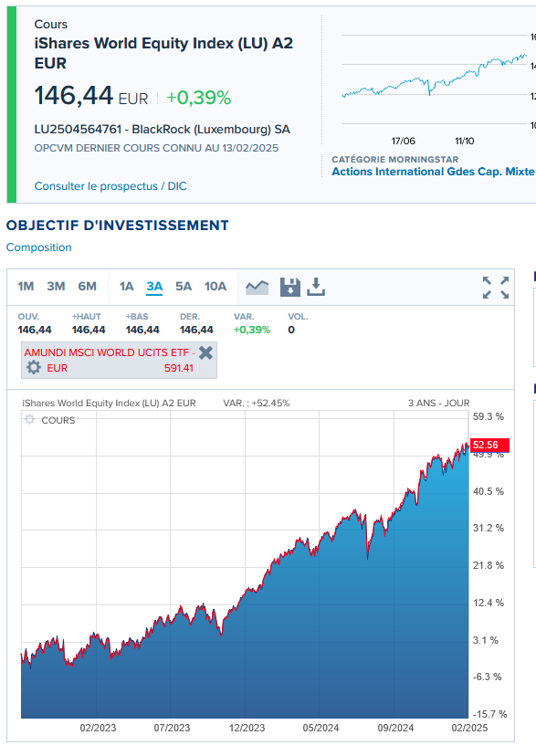Open the Composition link
Image resolution: width=536 pixels, height=756 pixels.
click(38, 247)
